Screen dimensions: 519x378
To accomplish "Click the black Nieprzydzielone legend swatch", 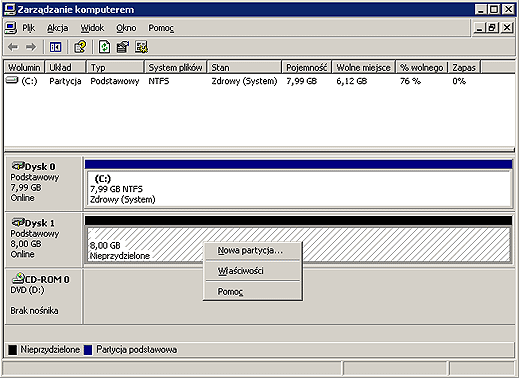I will point(12,350).
